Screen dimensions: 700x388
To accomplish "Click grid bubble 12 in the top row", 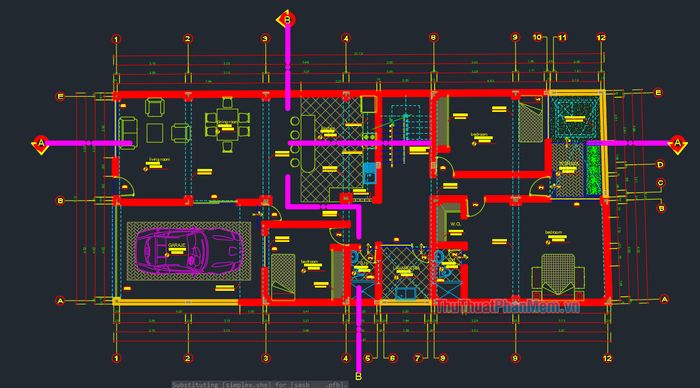I will coord(601,38).
